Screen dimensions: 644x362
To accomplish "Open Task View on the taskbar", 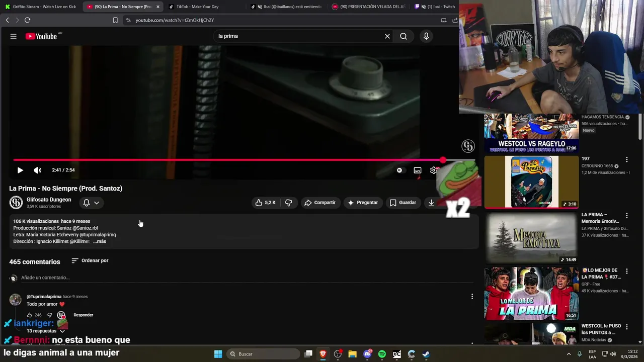I will click(308, 354).
